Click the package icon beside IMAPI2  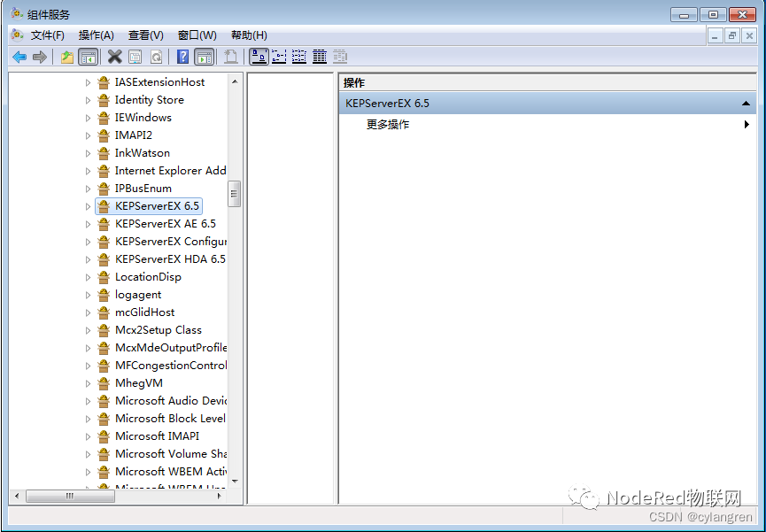[x=104, y=135]
